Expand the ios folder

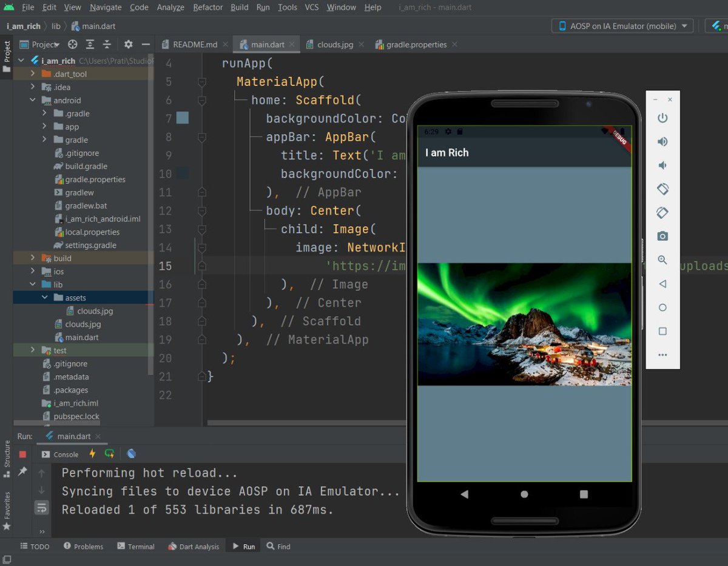33,272
